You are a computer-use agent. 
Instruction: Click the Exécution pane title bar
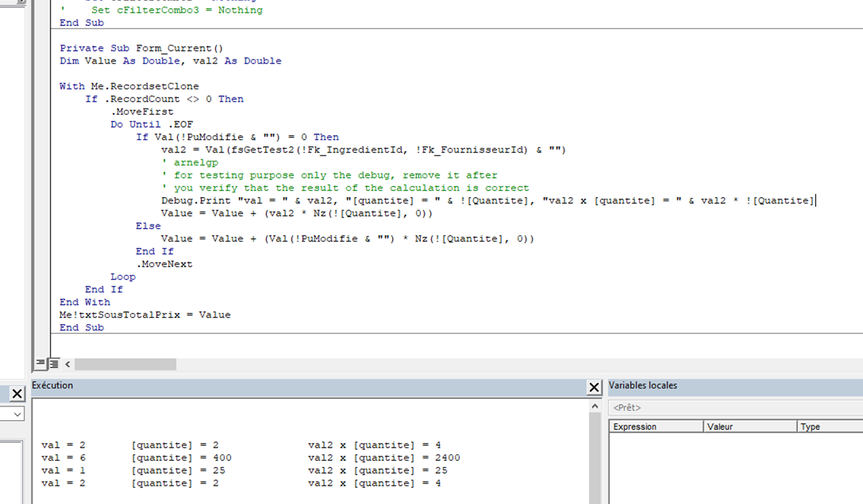308,387
